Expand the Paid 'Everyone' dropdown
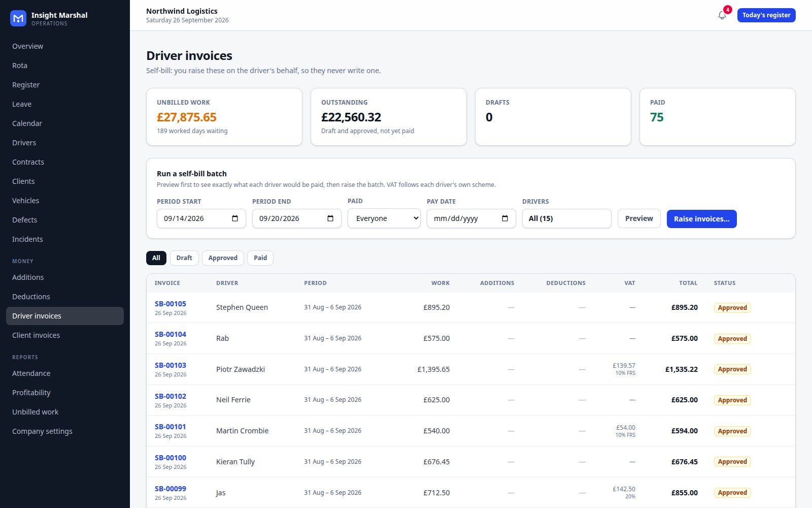The width and height of the screenshot is (812, 508). coord(384,218)
